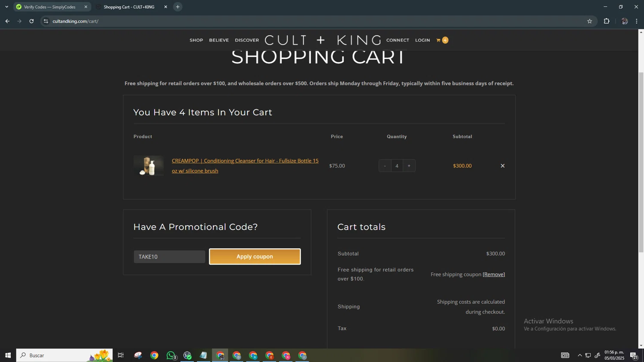
Task: Open the DISCOVER menu
Action: pos(247,40)
